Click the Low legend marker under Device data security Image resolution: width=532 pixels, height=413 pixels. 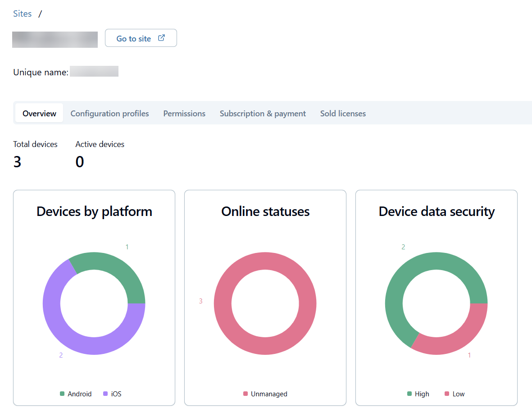pos(446,394)
